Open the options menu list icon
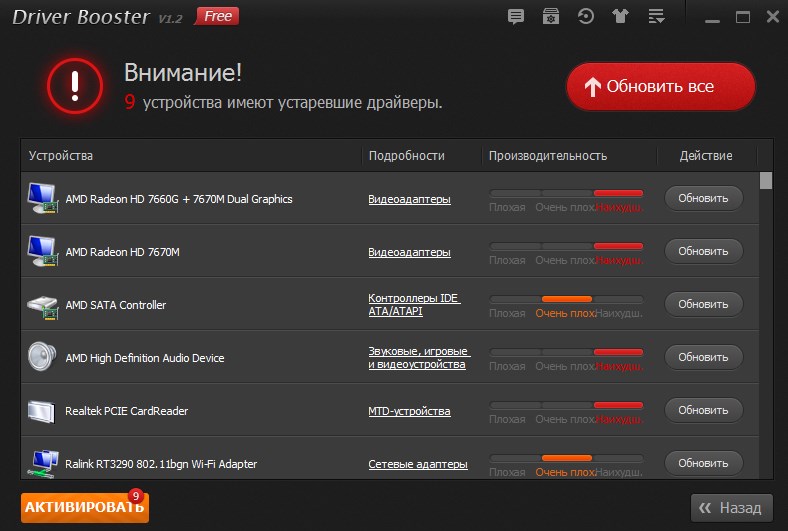Screen dimensions: 788x531 coord(656,17)
